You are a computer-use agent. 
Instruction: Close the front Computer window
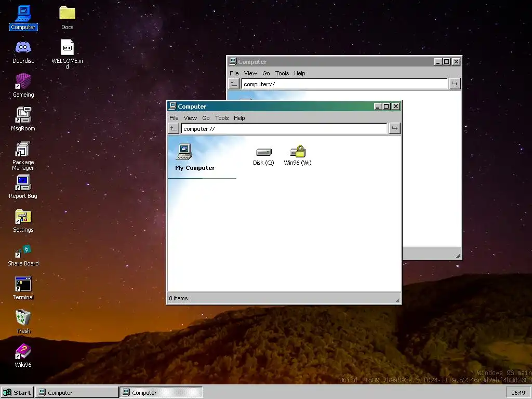coord(395,107)
